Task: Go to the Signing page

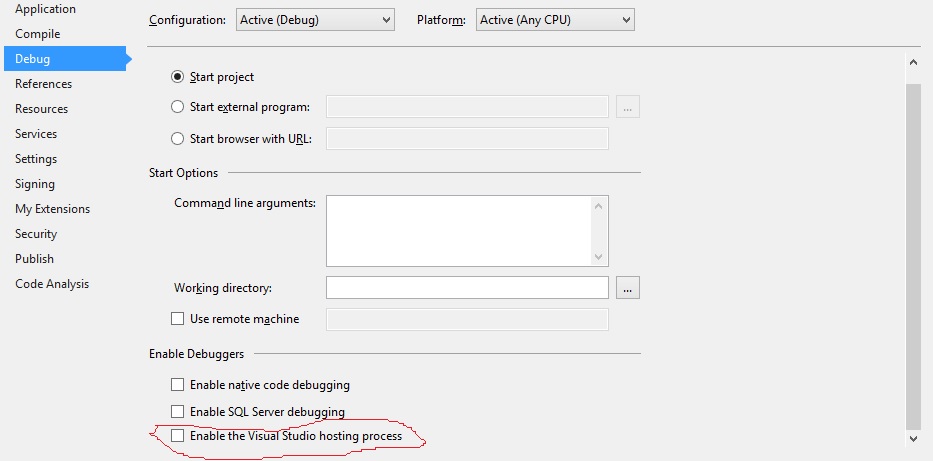Action: point(35,184)
